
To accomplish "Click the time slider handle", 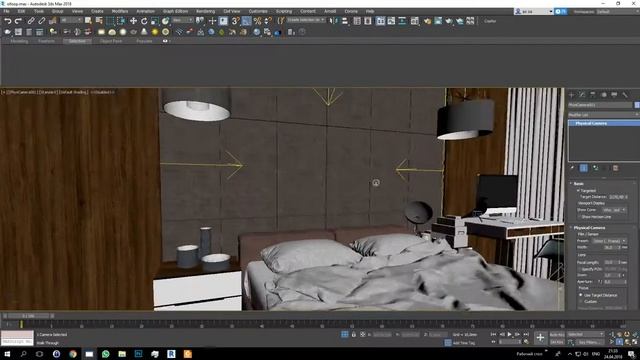I will click(29, 316).
